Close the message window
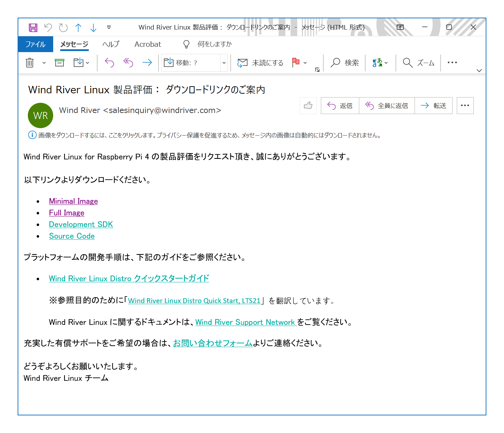Screen dimensions: 504x433 point(473,27)
